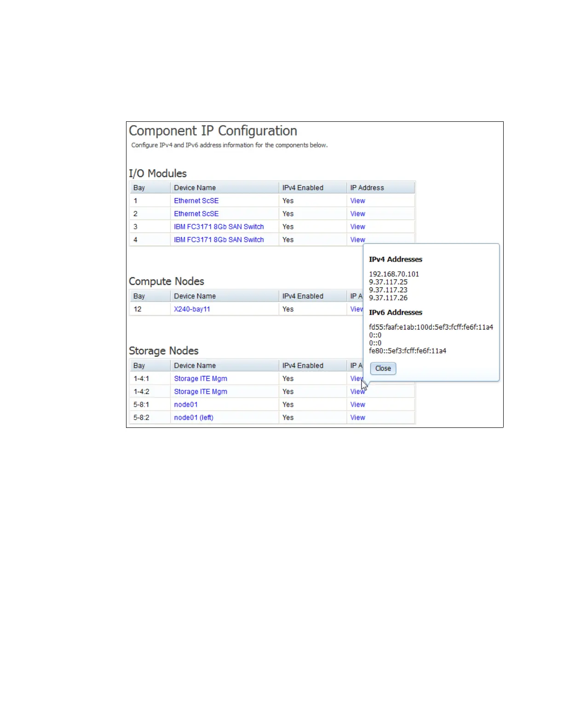Image resolution: width=563 pixels, height=728 pixels.
Task: Click Storage Nodes Device Name header
Action: coord(224,365)
